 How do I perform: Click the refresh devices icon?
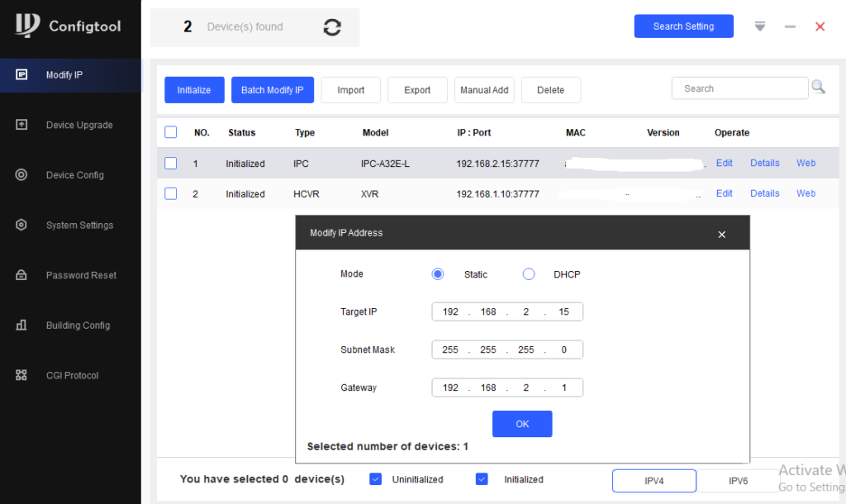coord(332,27)
